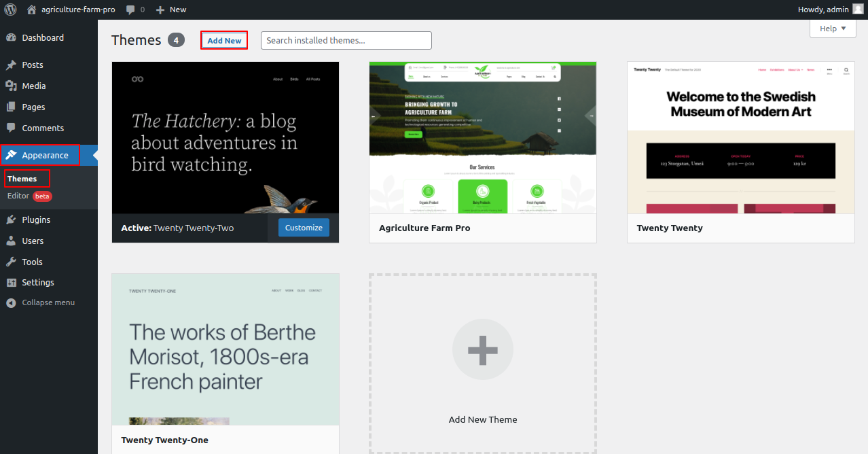Image resolution: width=868 pixels, height=454 pixels.
Task: Click the Agriculture Farm Pro theme name
Action: click(424, 228)
